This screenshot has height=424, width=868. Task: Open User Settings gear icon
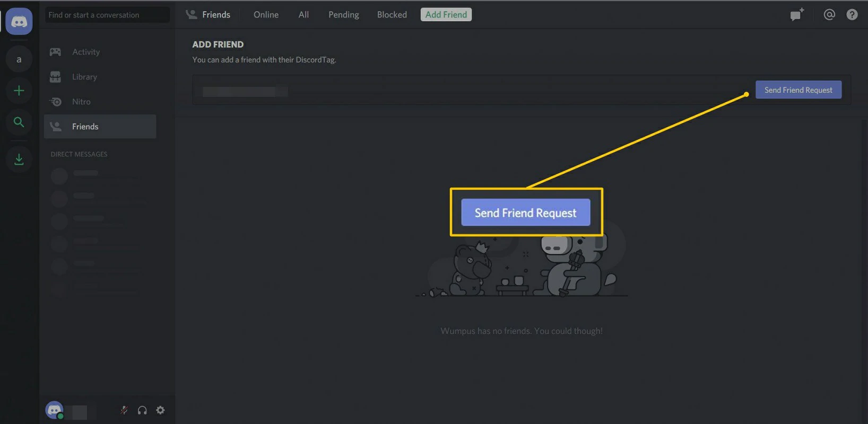(160, 410)
